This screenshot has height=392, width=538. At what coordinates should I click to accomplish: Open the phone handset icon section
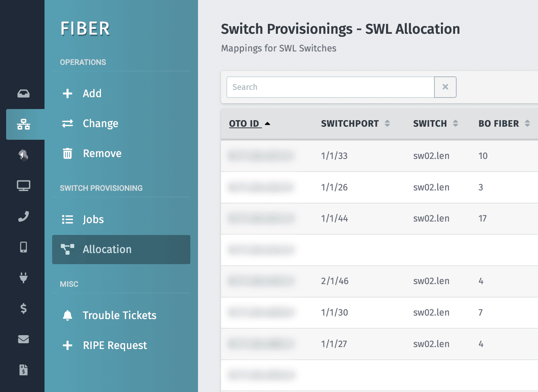pos(23,216)
